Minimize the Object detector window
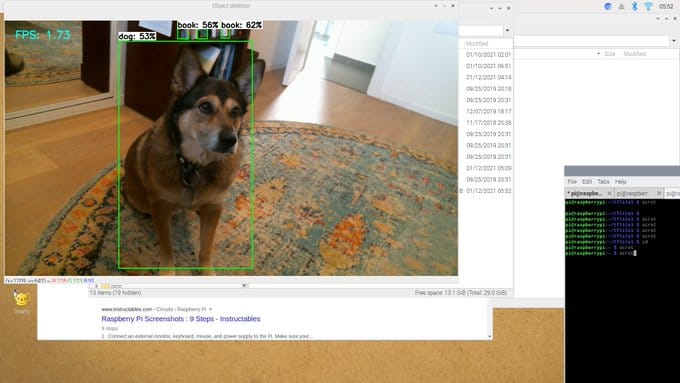This screenshot has height=383, width=680. (436, 6)
